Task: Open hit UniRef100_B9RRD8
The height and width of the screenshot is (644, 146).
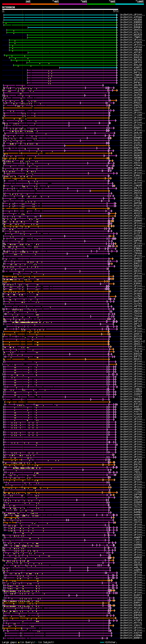Action: (131, 22)
